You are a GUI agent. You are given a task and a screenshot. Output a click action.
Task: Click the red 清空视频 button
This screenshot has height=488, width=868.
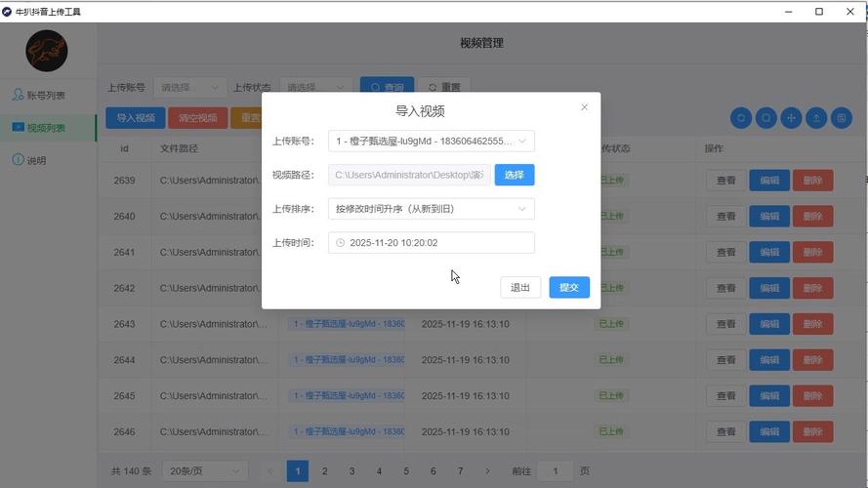tap(197, 118)
